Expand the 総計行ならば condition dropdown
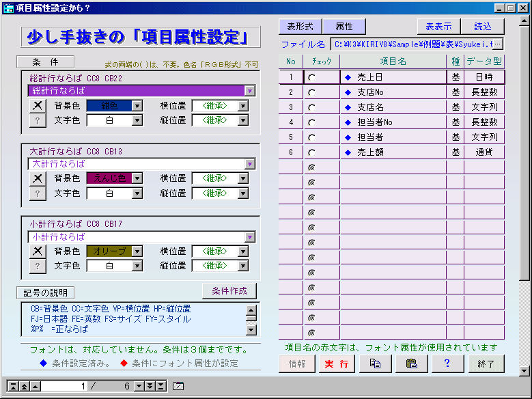Screen dimensions: 532x399 click(249, 90)
